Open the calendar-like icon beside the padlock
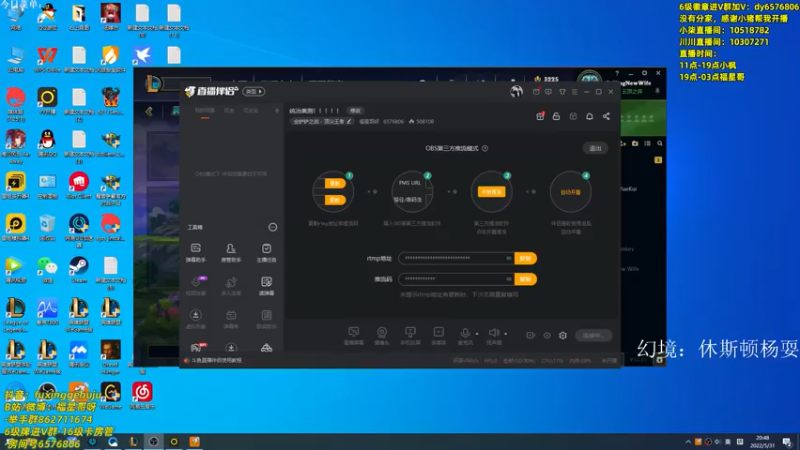Screen dimensions: 800x450 pos(573,116)
